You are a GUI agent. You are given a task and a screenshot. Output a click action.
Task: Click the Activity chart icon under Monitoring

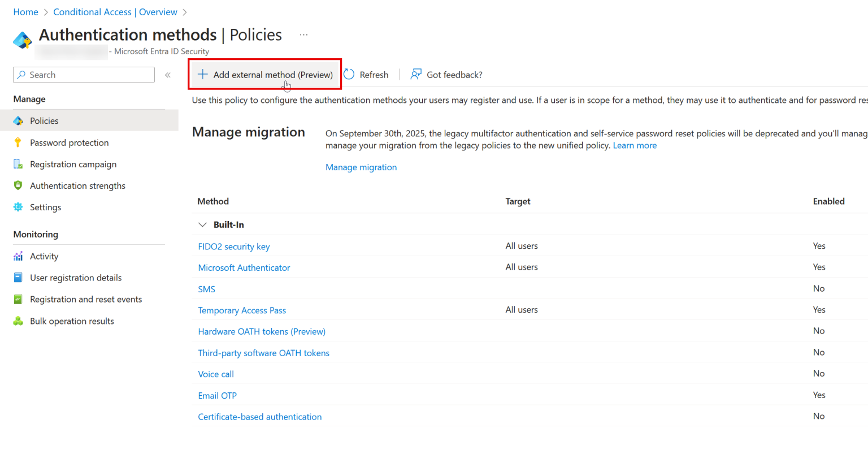[x=18, y=256]
